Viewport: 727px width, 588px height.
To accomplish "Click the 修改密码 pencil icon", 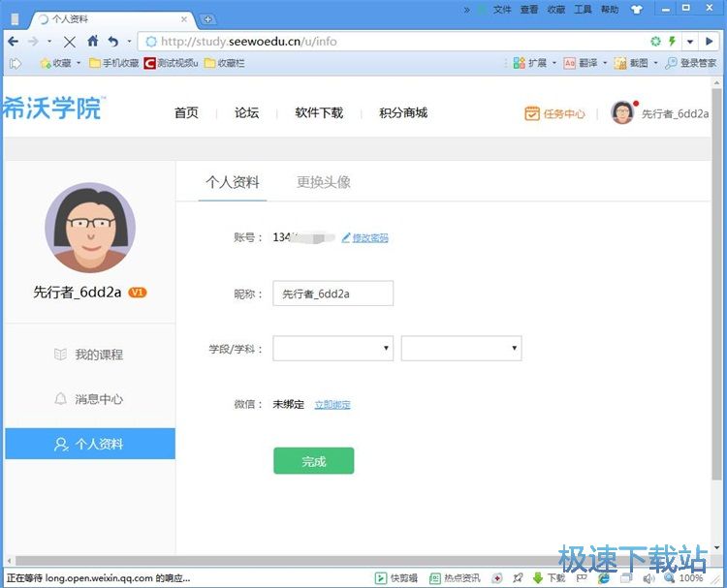I will click(x=346, y=237).
